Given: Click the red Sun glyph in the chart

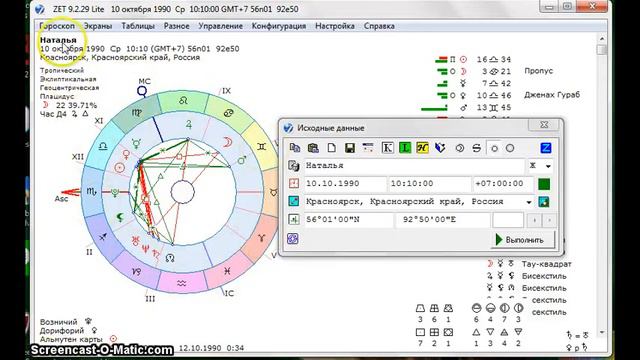Looking at the screenshot, I should [120, 168].
